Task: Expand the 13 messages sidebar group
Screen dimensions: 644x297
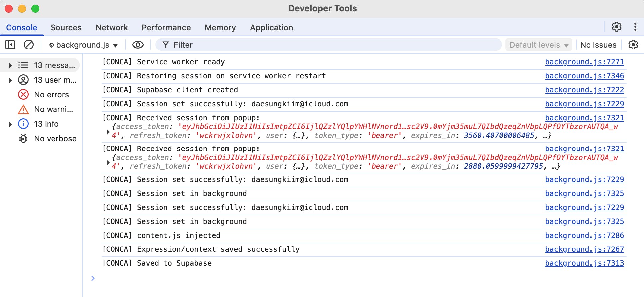Action: pyautogui.click(x=10, y=65)
